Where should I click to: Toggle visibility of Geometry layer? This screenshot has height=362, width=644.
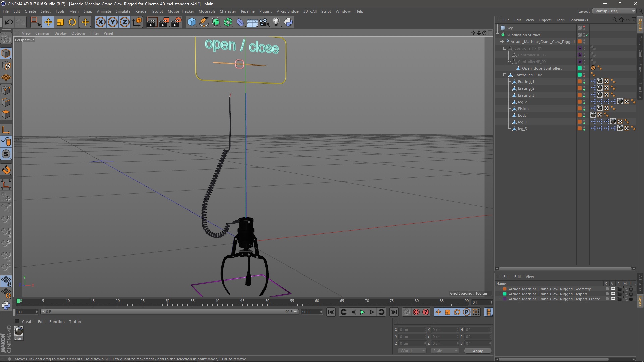(613, 289)
